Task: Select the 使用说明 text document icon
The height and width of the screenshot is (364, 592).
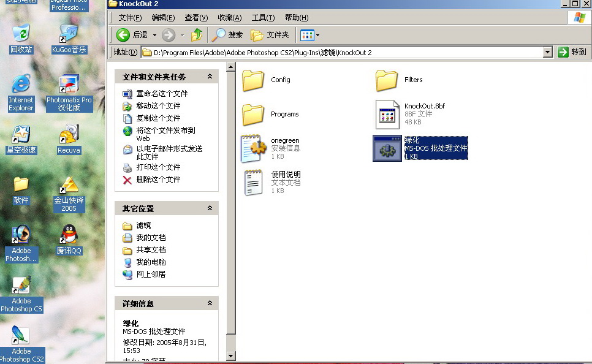Action: [253, 183]
